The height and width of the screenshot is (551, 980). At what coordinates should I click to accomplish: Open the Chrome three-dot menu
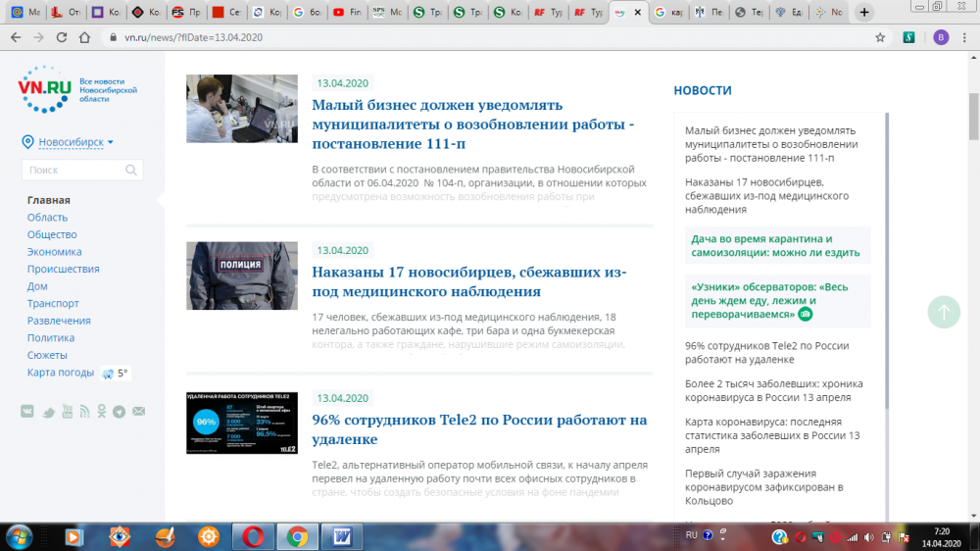click(965, 37)
